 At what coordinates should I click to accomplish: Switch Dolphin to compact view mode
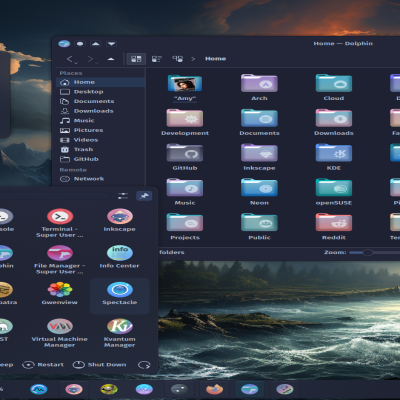pyautogui.click(x=157, y=59)
